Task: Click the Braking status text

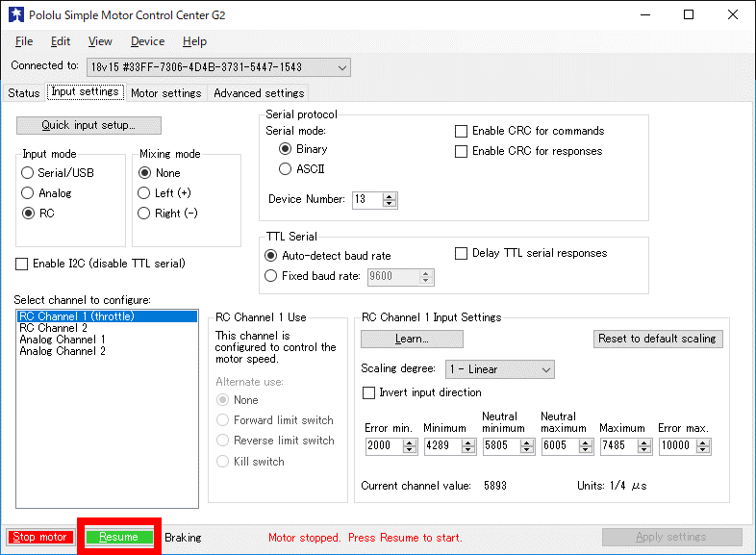Action: pos(183,537)
